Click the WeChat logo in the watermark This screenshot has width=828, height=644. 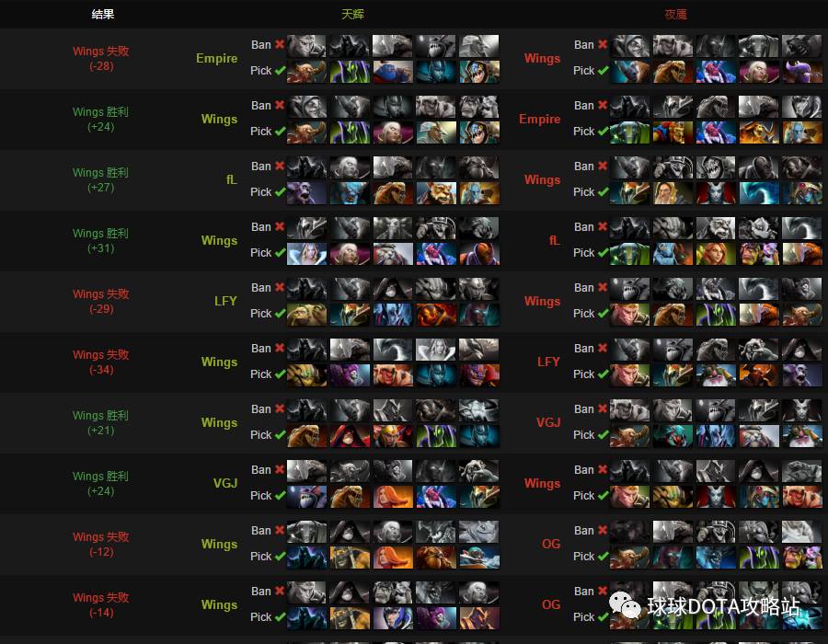click(x=625, y=605)
